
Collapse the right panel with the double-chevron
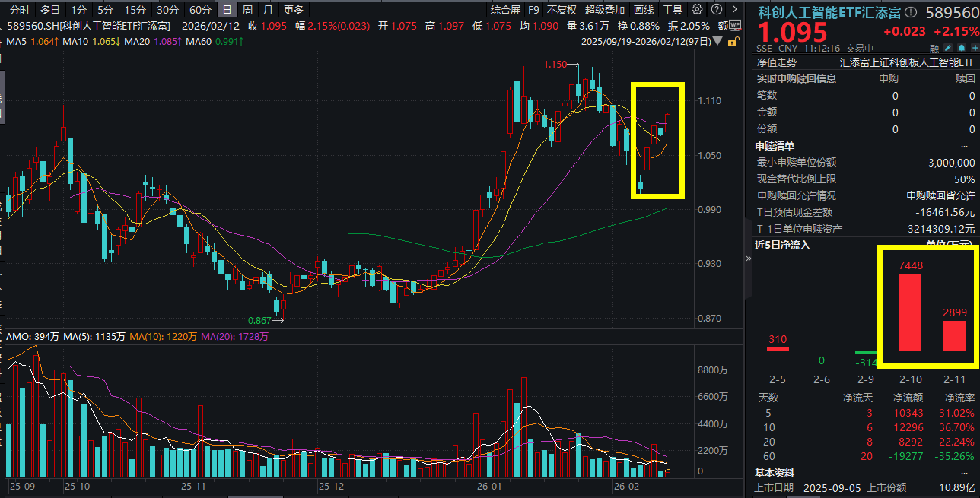coord(748,259)
